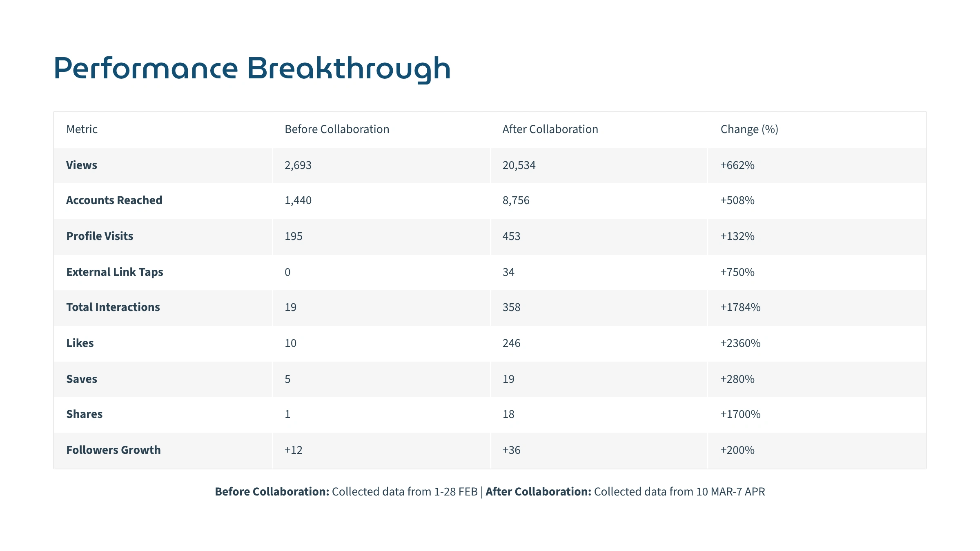Select the +2360% likes change cell
This screenshot has height=551, width=980.
click(x=740, y=343)
